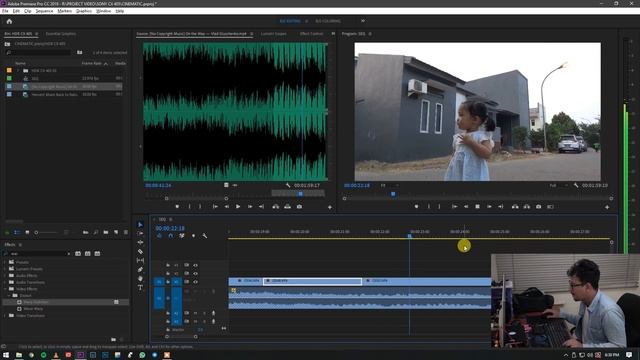Click the Home icon at top left
The height and width of the screenshot is (360, 640).
click(9, 21)
